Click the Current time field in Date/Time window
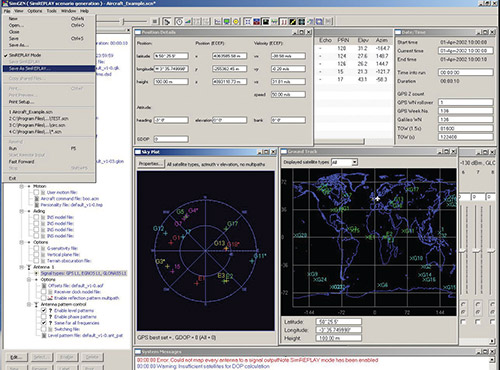 [465, 51]
